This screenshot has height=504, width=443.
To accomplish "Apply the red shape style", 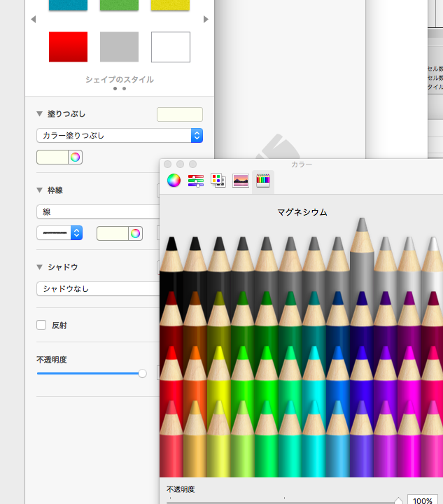I will (x=68, y=47).
